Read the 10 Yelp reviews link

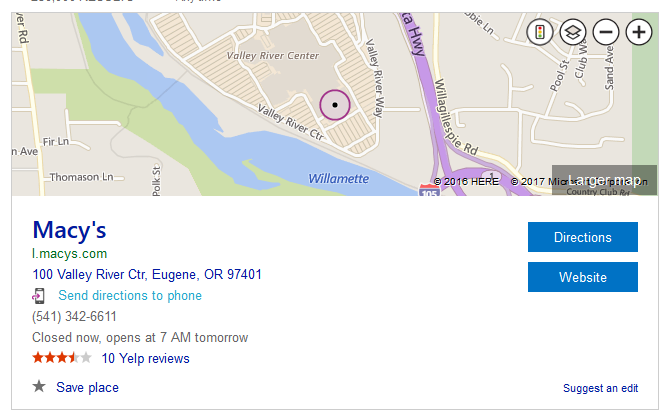point(145,359)
